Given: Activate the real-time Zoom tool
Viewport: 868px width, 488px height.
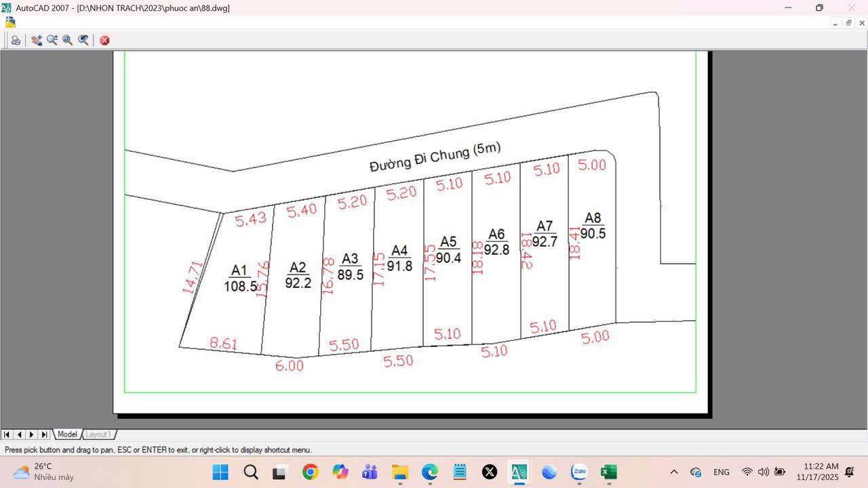Looking at the screenshot, I should [52, 41].
